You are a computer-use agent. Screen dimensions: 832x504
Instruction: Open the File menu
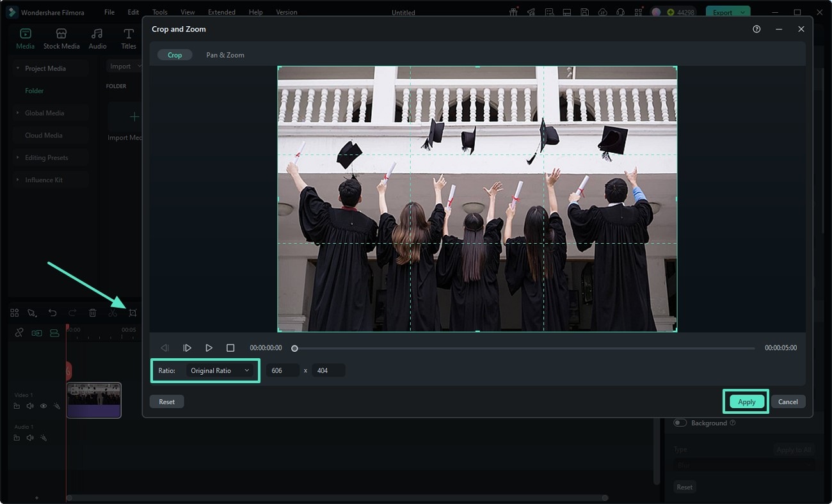pyautogui.click(x=109, y=12)
